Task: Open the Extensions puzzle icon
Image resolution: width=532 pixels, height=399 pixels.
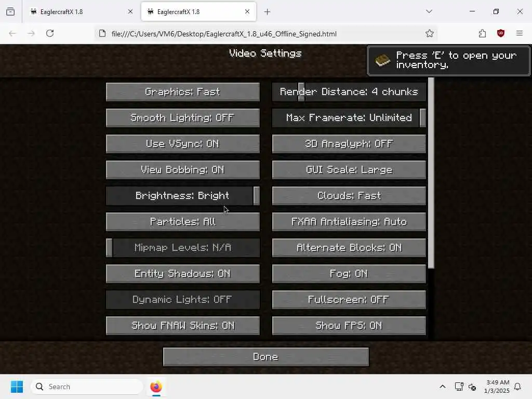Action: point(482,33)
